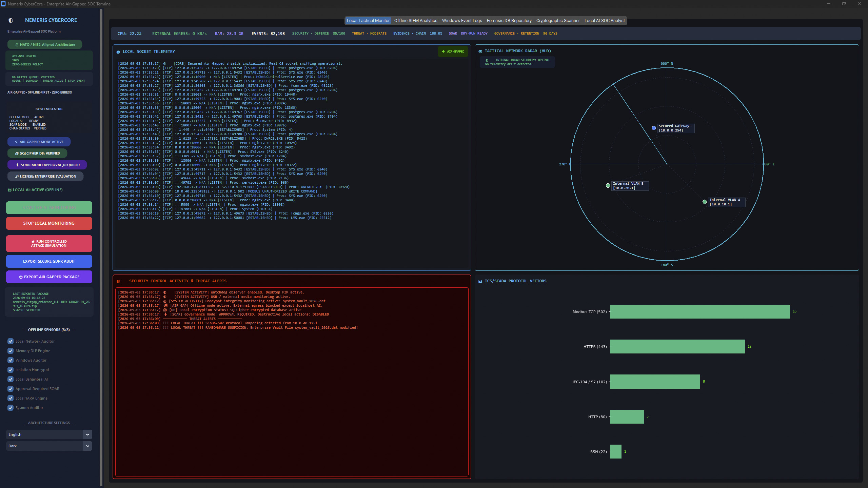Click the icon beside LOCAL AI: ACTIVE (OFFLINE)
The image size is (868, 488).
10,190
